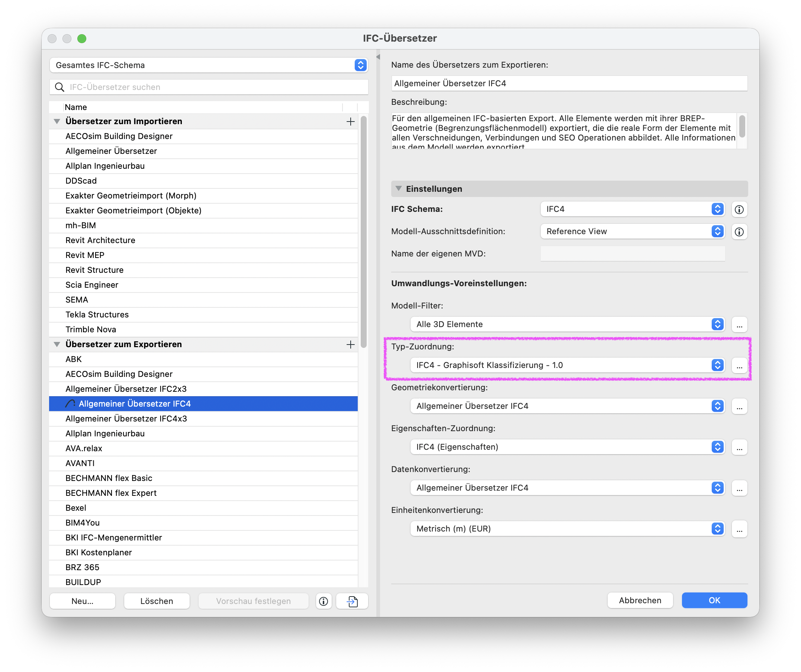Select BECHMANN flex Expert translator
Image resolution: width=801 pixels, height=672 pixels.
point(203,493)
